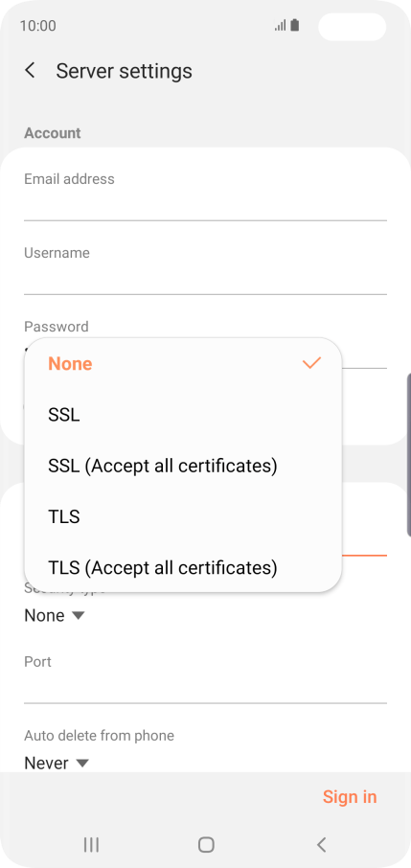Tap the battery icon in status bar
The image size is (411, 868).
click(295, 26)
